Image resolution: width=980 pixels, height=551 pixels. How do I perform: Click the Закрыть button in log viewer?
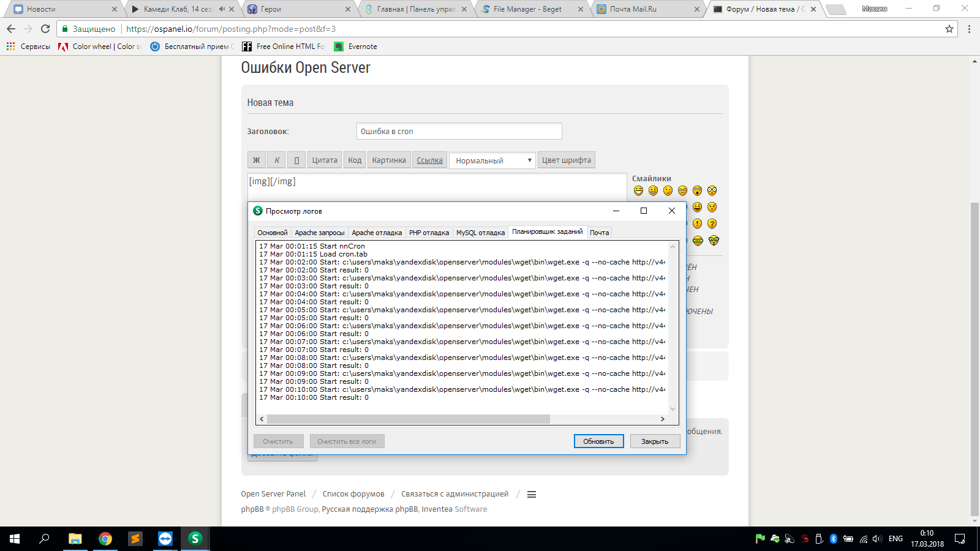655,441
